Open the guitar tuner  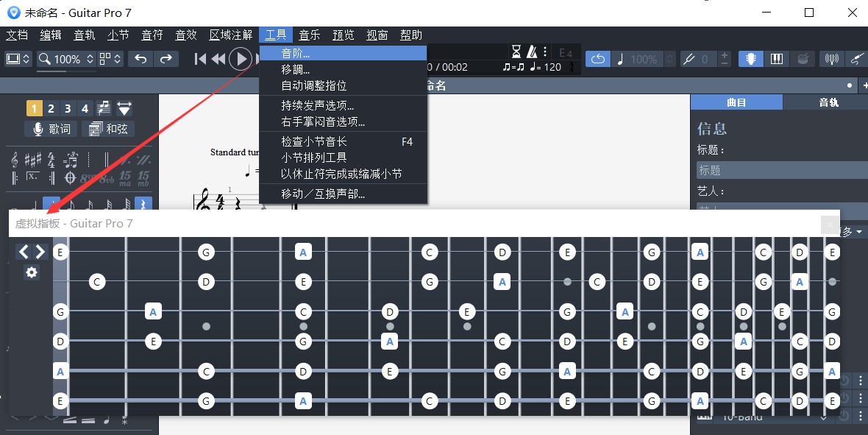pos(832,59)
